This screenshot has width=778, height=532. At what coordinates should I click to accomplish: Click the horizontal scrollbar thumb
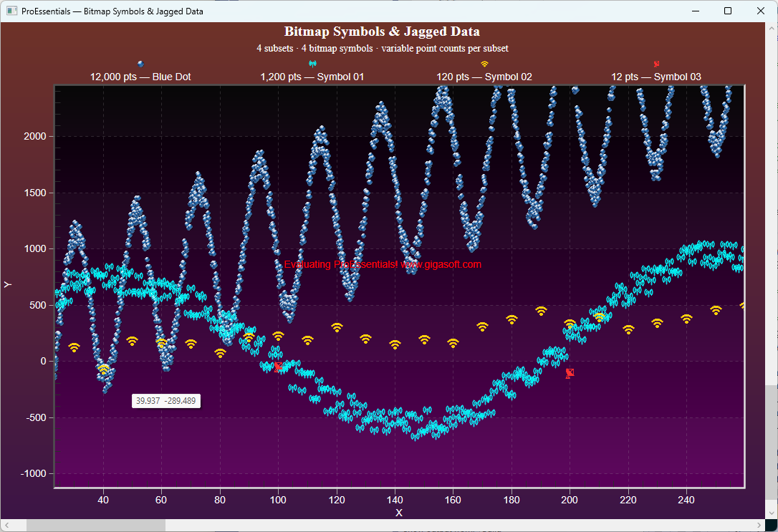click(96, 525)
